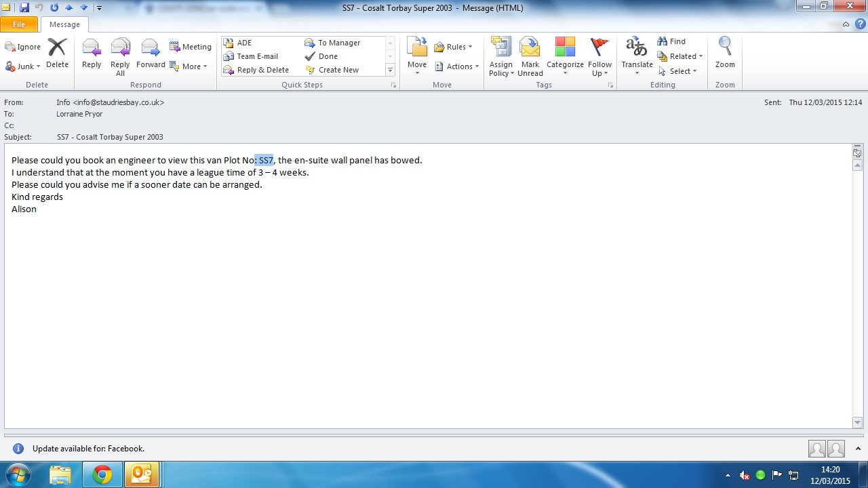Reply to the sender
The width and height of the screenshot is (868, 488).
click(92, 54)
